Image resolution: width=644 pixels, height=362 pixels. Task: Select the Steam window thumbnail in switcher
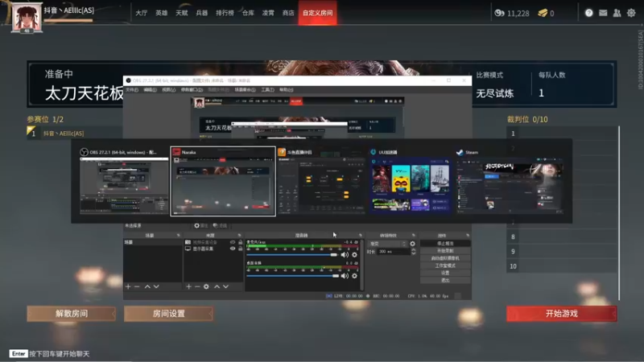click(510, 182)
